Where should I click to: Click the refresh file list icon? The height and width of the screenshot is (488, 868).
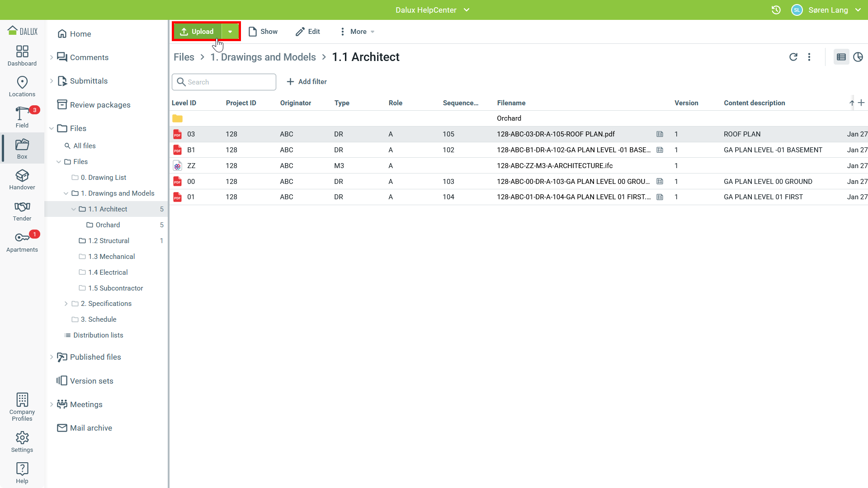(793, 57)
